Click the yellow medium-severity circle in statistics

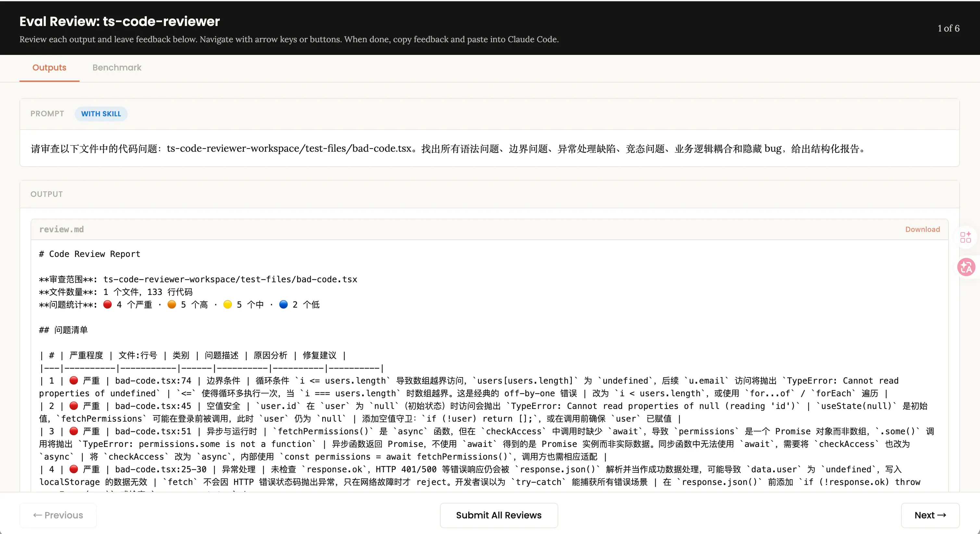coord(228,304)
